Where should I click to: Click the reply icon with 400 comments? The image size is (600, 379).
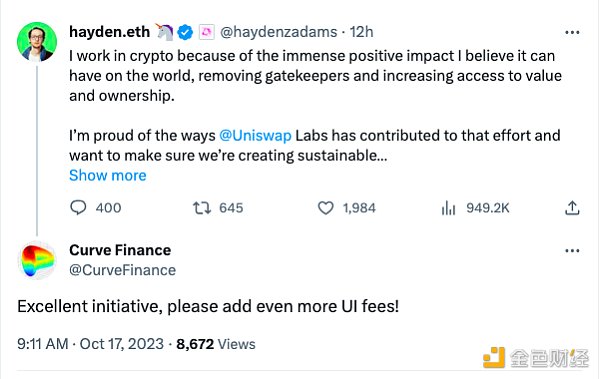pos(78,208)
